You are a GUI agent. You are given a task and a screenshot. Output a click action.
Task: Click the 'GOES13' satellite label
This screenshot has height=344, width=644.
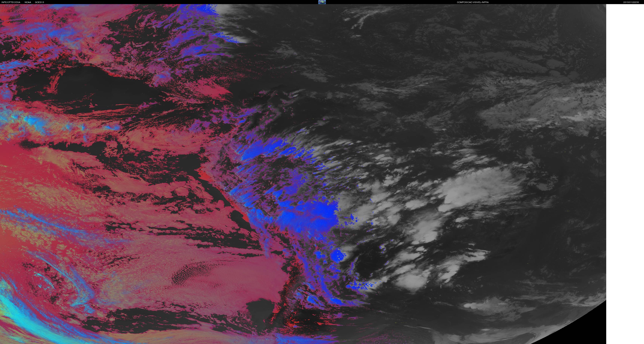39,2
